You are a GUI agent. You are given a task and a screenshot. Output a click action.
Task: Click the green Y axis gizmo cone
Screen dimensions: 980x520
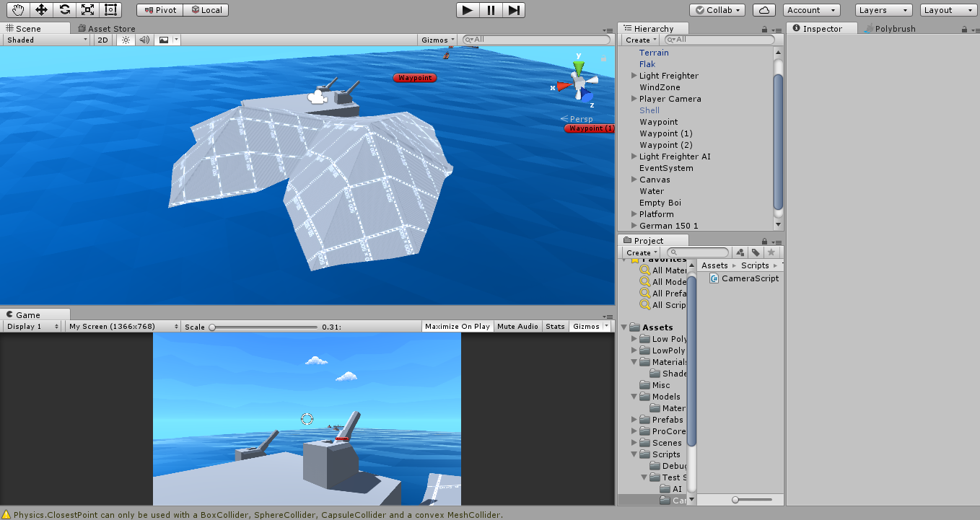tap(577, 68)
